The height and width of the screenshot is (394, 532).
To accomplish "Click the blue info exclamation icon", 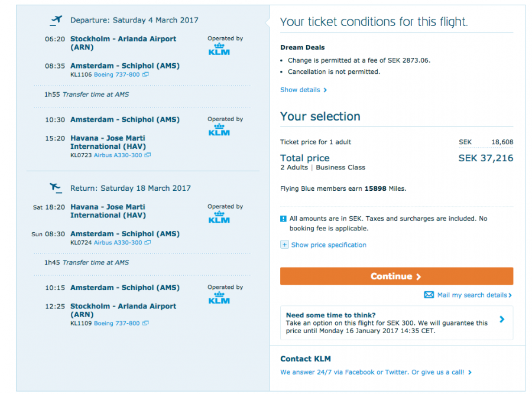I will 284,219.
